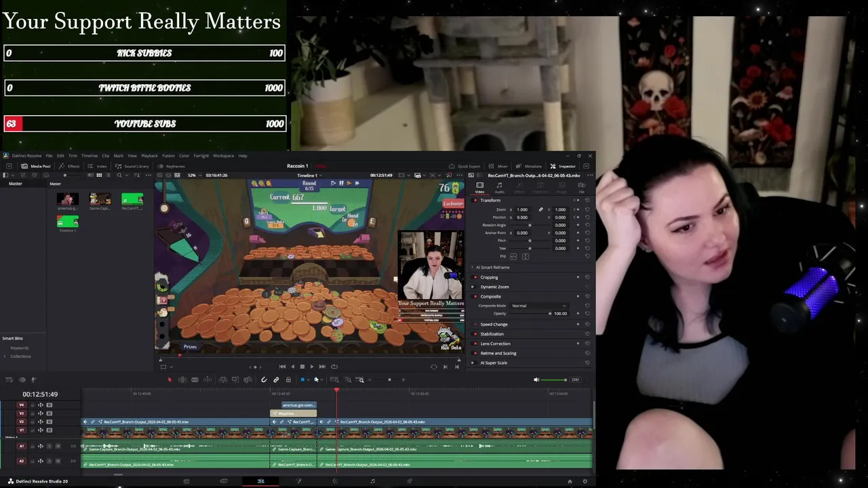
Task: Open the Composite Mode dropdown
Action: [x=539, y=306]
